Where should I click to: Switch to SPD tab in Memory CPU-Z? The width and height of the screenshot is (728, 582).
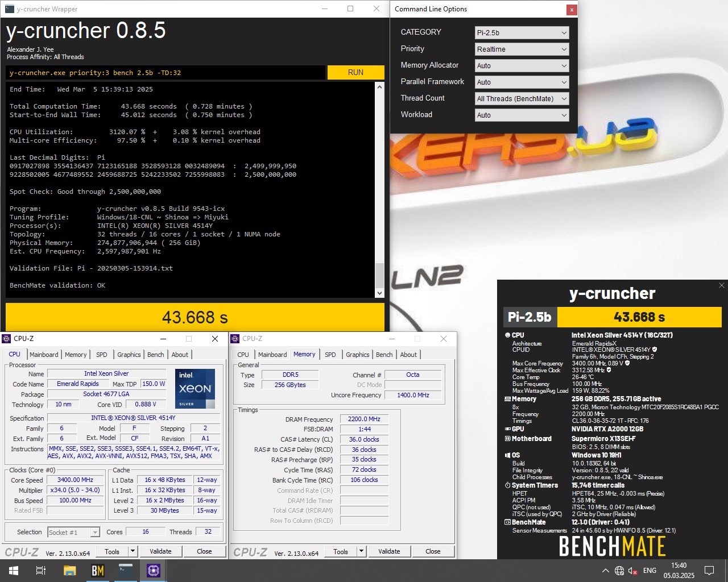(330, 355)
